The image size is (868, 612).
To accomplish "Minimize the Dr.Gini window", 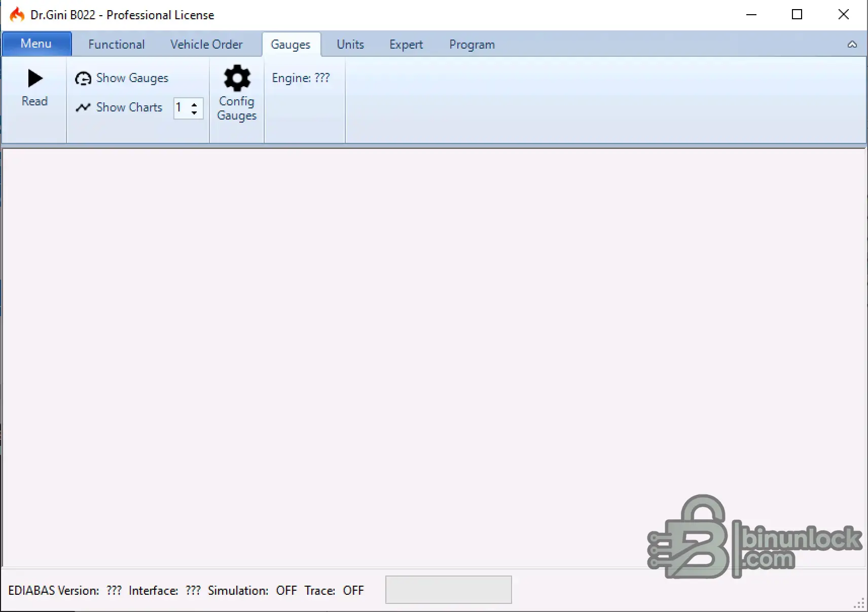I will click(x=751, y=15).
